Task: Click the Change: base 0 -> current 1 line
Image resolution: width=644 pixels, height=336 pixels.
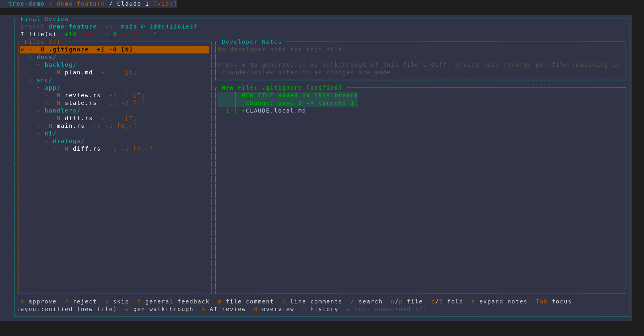Action: tap(300, 103)
